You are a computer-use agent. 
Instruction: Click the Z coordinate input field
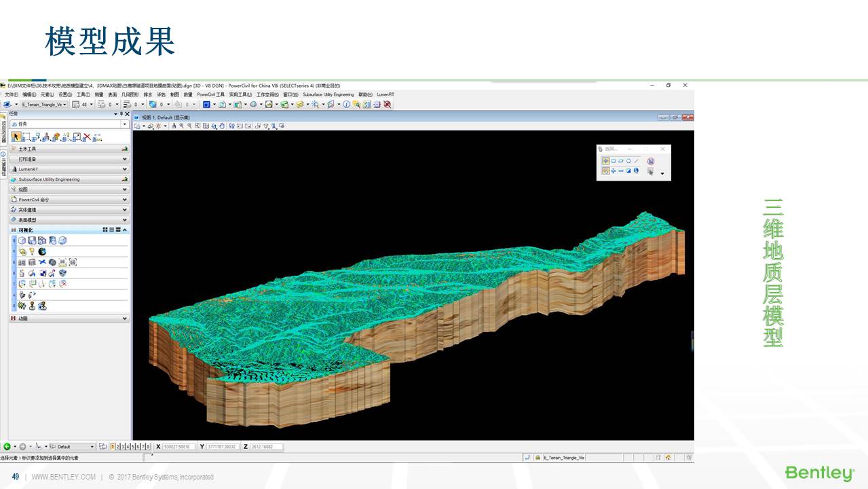(x=266, y=447)
